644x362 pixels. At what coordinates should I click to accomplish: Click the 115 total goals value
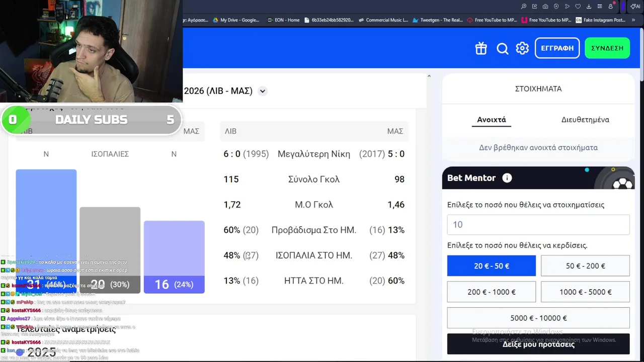(x=231, y=179)
